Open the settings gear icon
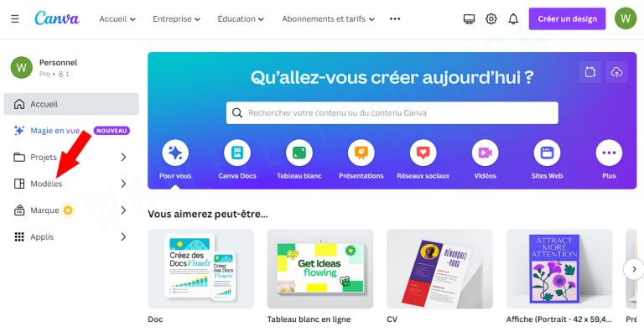The height and width of the screenshot is (332, 644). [491, 19]
